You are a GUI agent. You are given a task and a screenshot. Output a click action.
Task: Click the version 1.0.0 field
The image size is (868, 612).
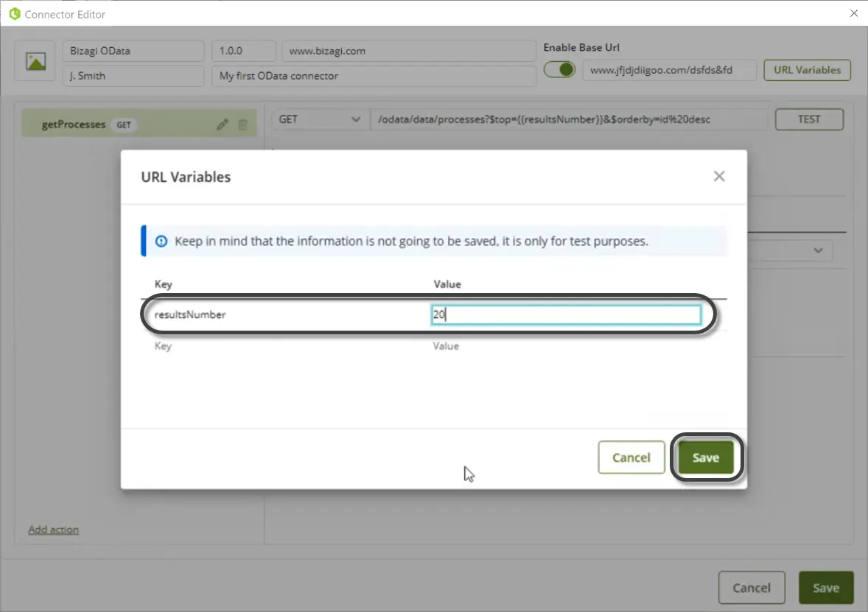coord(244,51)
